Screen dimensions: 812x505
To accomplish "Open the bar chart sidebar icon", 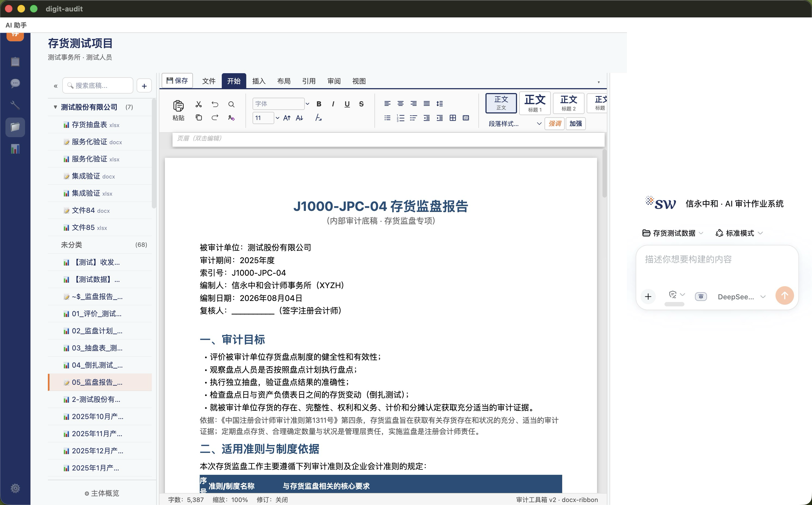I will tap(15, 149).
